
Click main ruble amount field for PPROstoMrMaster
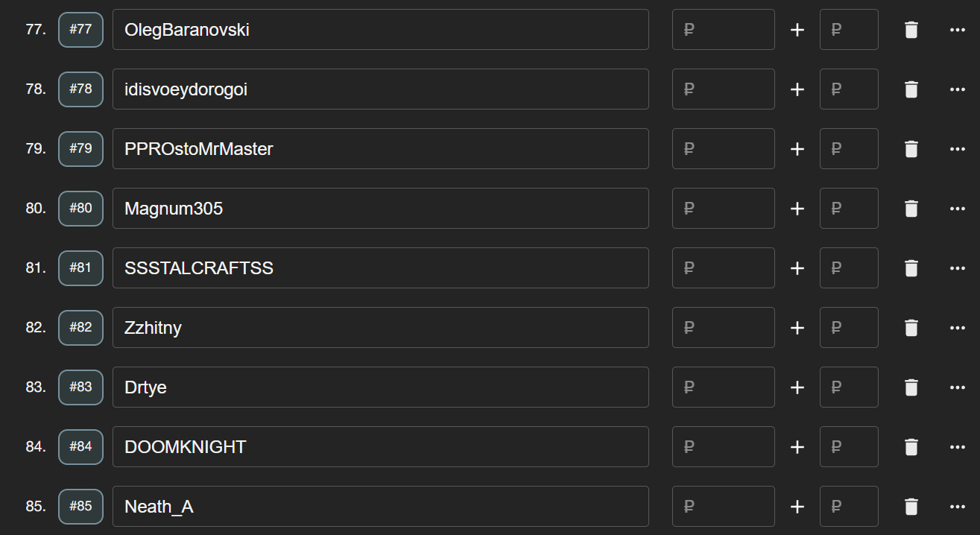724,149
